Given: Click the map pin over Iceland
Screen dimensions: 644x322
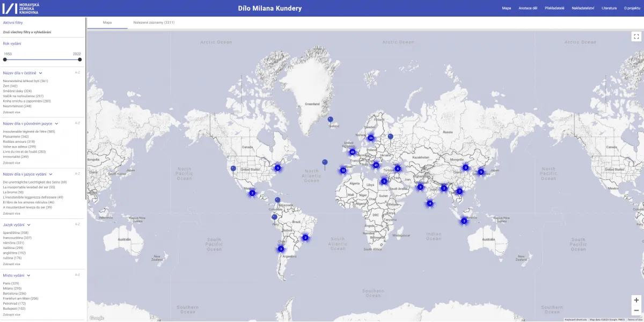Looking at the screenshot, I should pos(330,120).
